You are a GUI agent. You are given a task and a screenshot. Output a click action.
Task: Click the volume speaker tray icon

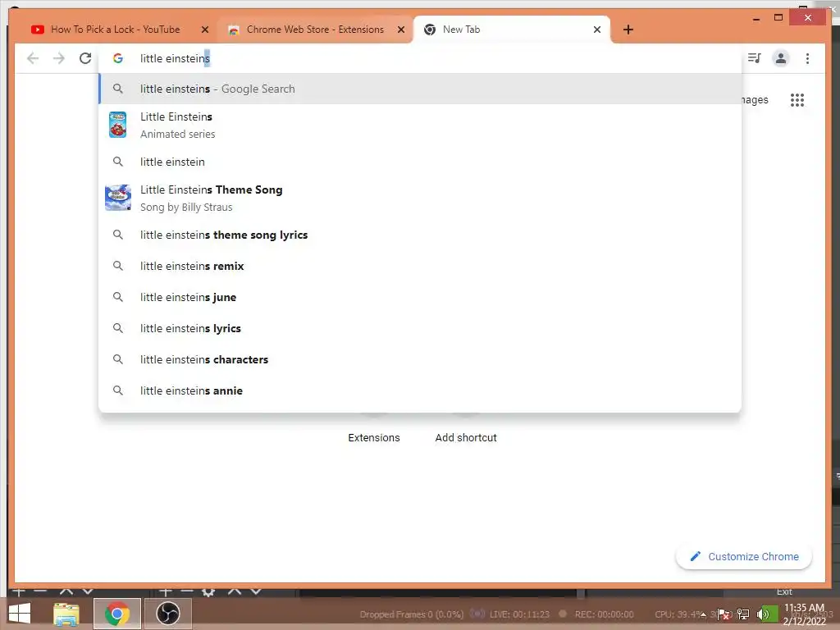(x=764, y=614)
